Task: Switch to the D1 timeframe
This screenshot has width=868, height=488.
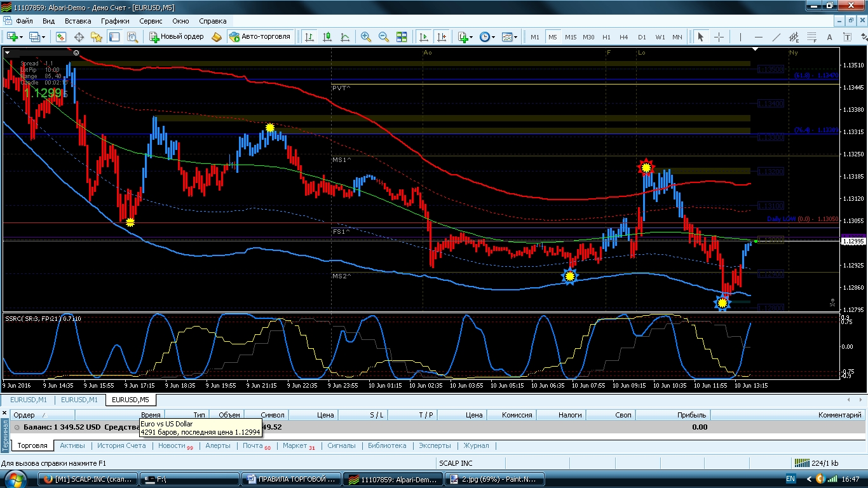Action: point(642,37)
